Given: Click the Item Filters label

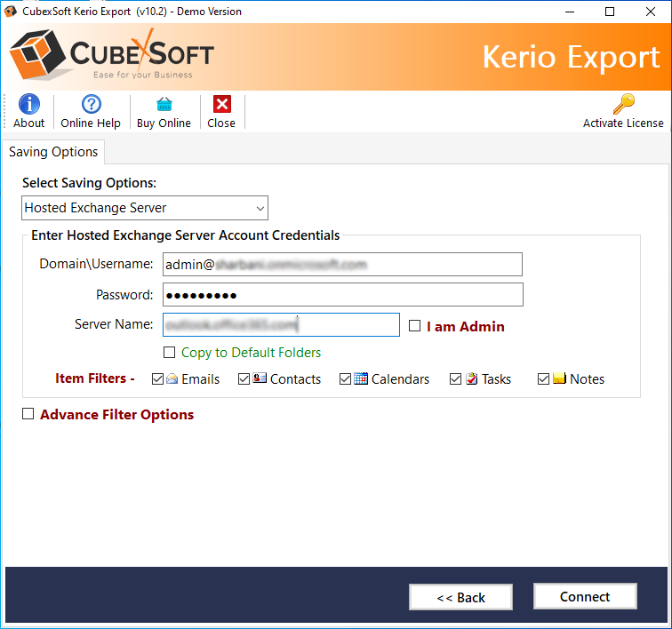Looking at the screenshot, I should (x=95, y=378).
